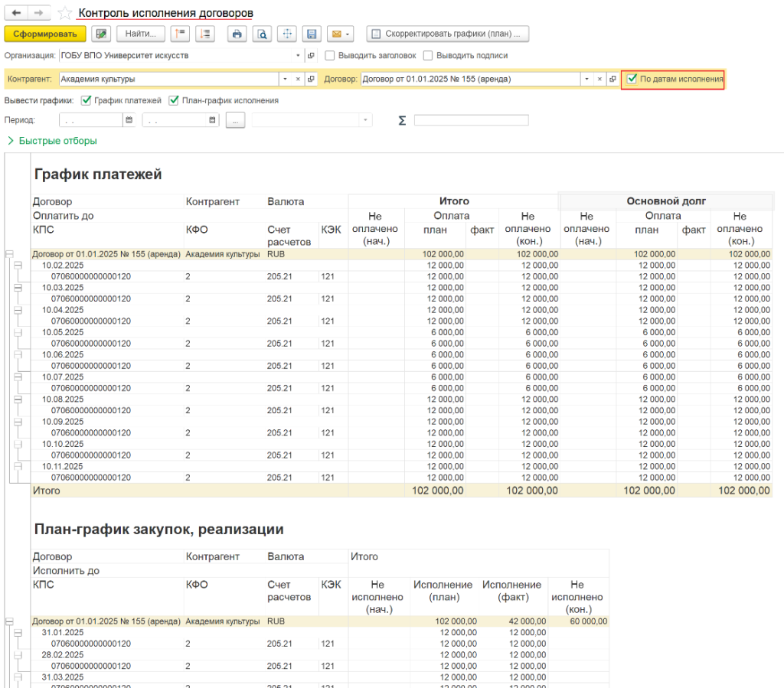This screenshot has width=784, height=688.
Task: Open Контрагент dropdown list
Action: [285, 79]
